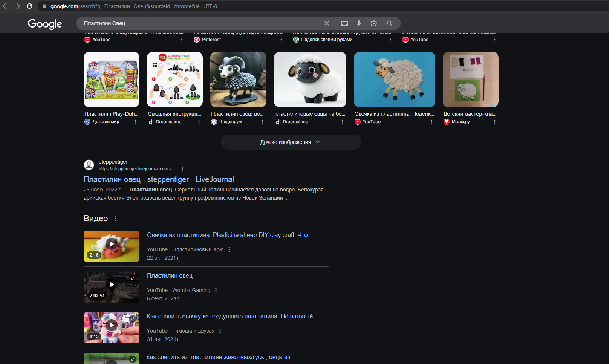The height and width of the screenshot is (364, 609).
Task: Submit search with magnifier icon
Action: point(389,23)
